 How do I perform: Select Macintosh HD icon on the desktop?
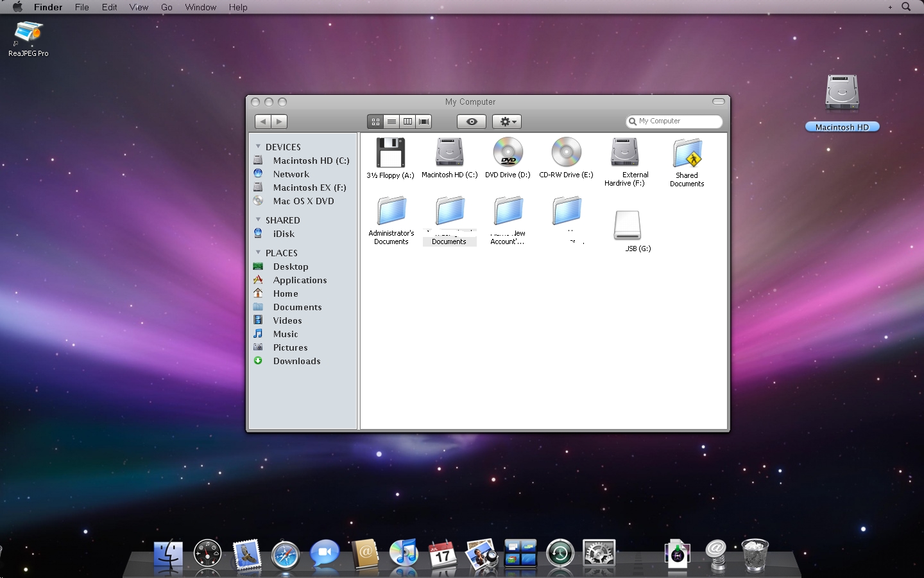pos(842,92)
